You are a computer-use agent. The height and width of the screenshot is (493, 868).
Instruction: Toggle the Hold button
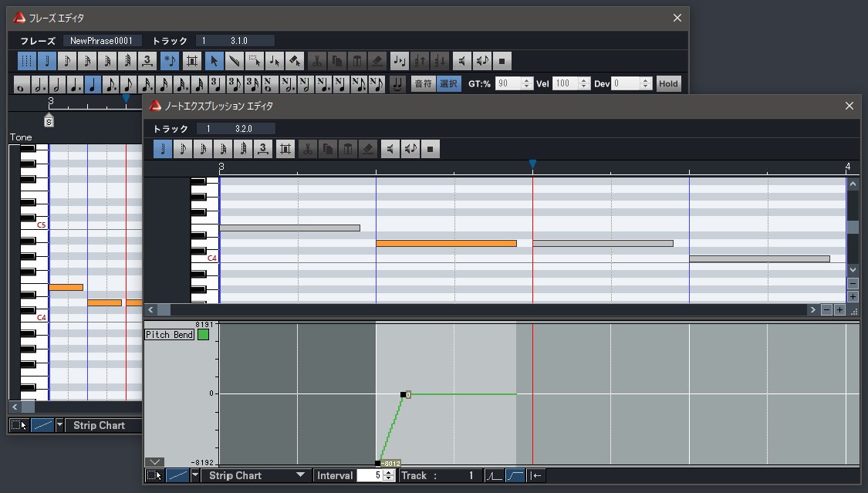[x=668, y=83]
